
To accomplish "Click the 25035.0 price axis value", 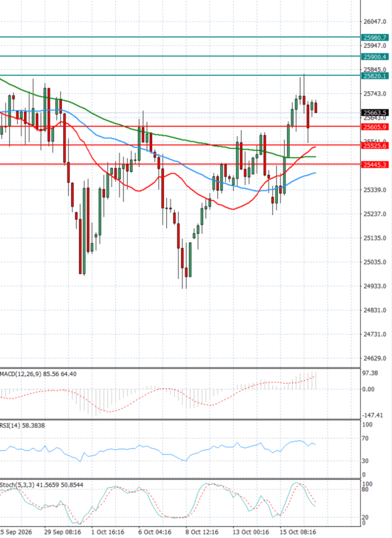I will pos(375,262).
